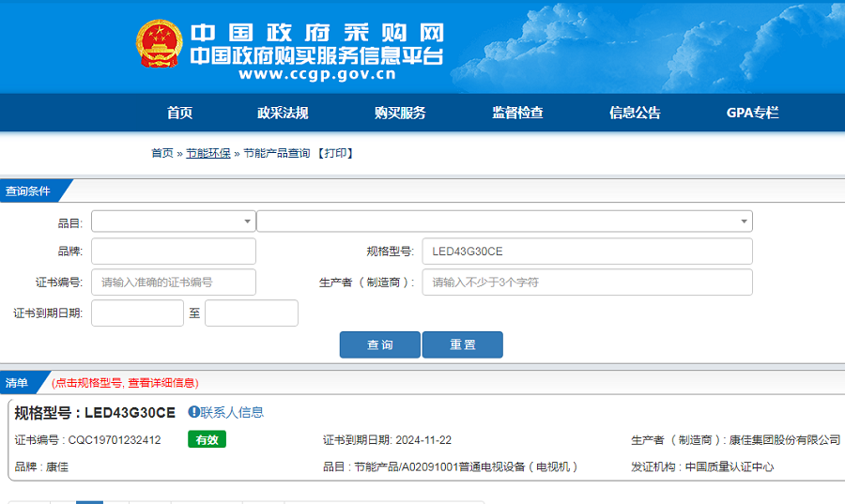Click the expiry date 2024-11-22 text
845x504 pixels.
tap(423, 440)
